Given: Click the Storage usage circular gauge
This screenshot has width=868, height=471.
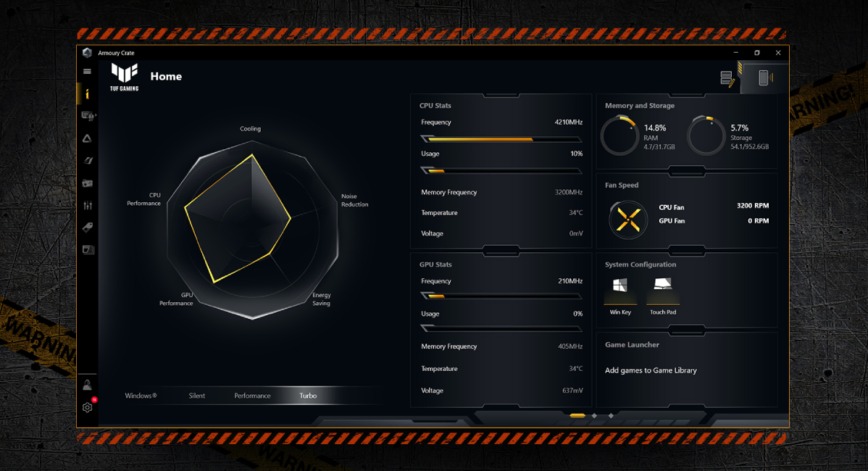Looking at the screenshot, I should [x=706, y=136].
